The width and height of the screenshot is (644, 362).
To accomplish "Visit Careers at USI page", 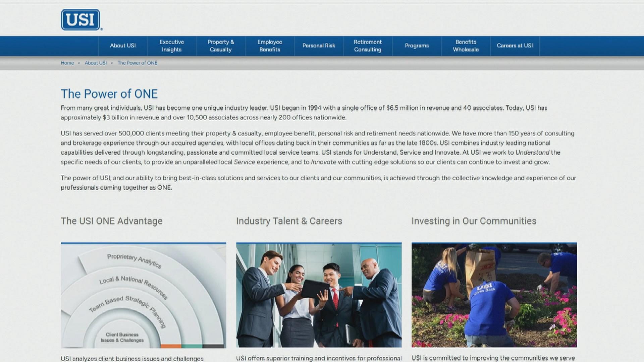I will click(515, 46).
